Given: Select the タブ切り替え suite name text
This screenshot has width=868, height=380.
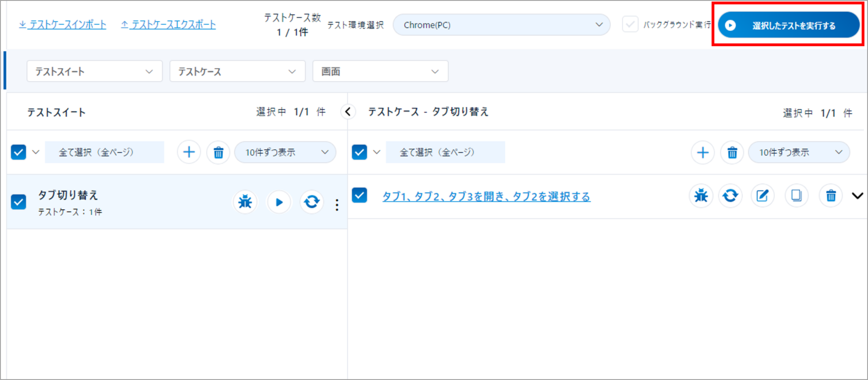Looking at the screenshot, I should (68, 195).
